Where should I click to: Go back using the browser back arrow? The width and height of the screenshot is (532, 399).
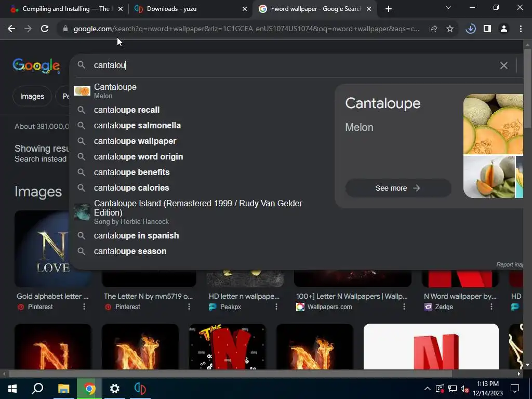[11, 29]
